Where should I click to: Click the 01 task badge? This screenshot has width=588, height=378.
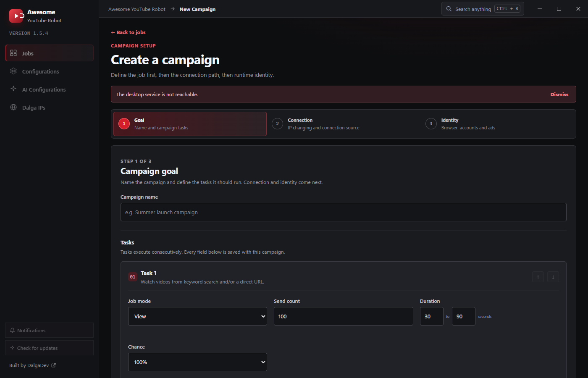(133, 277)
